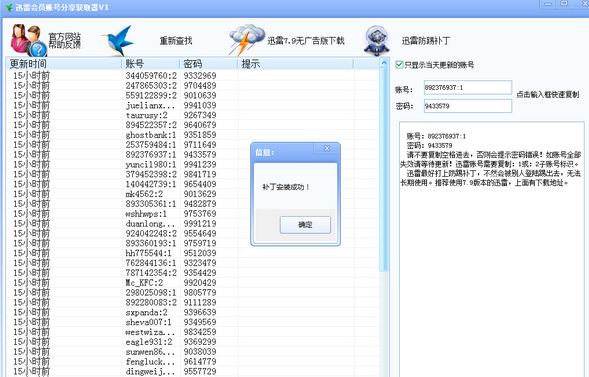Select account row sheva007:1
This screenshot has width=589, height=377.
193,322
